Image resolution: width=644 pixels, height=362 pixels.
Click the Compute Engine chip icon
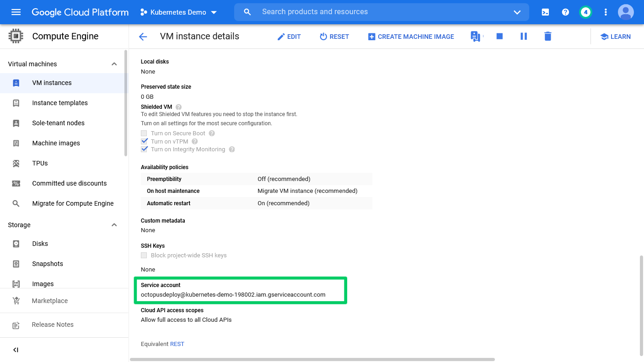click(x=16, y=36)
